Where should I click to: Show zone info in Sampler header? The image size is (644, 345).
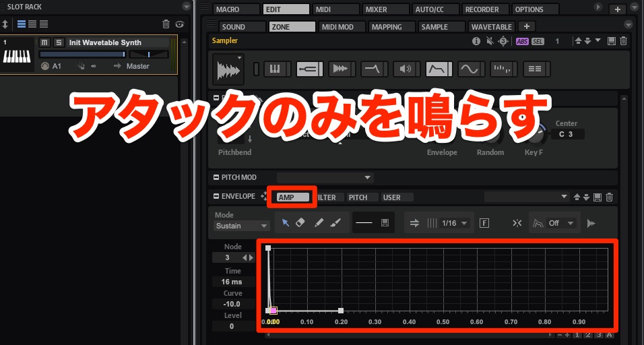click(476, 41)
